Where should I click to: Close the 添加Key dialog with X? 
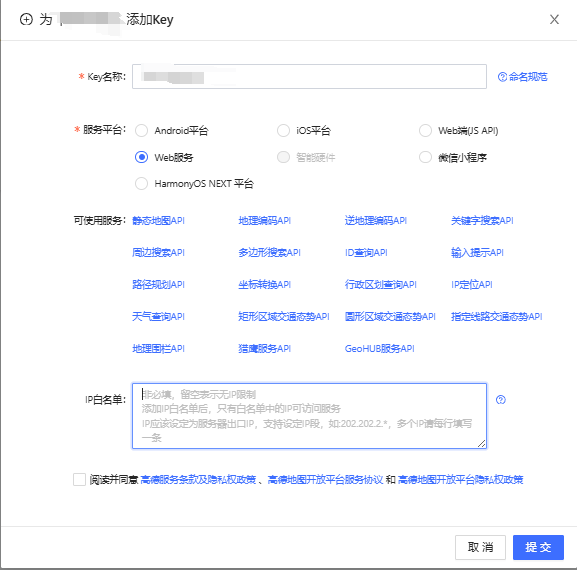pyautogui.click(x=554, y=19)
